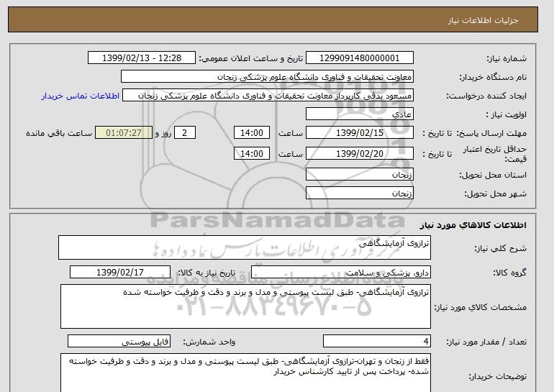The height and width of the screenshot is (392, 554).
Task: Select the public announcement date field 1399/02/13 - 12:28
Action: click(142, 58)
